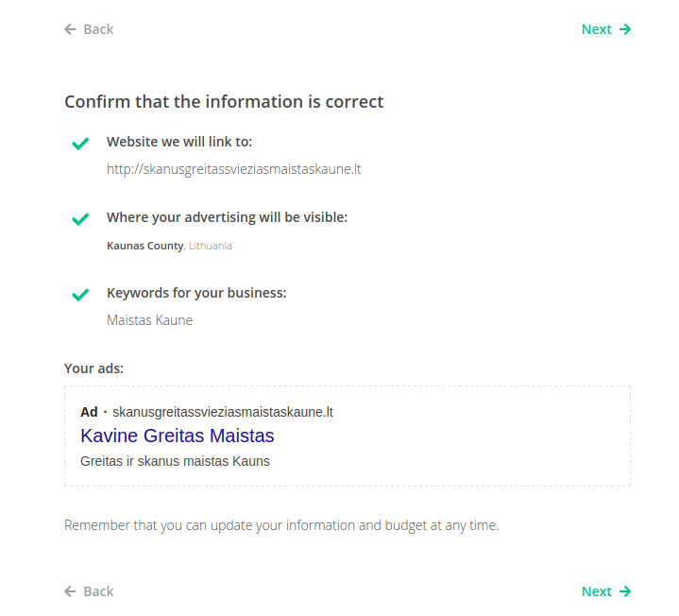The width and height of the screenshot is (679, 616).
Task: Select the website URL http://skanusgreitassvieziasmaistaskaune.lt
Action: pyautogui.click(x=233, y=169)
